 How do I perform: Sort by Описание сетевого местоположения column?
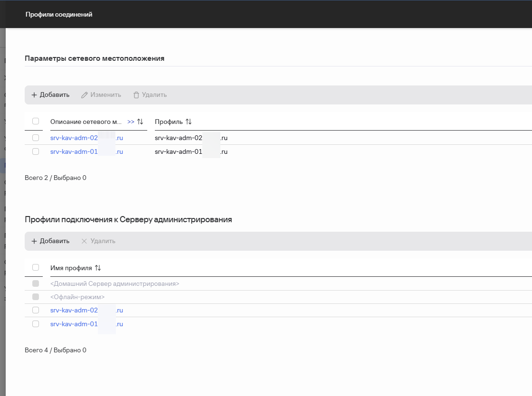[x=140, y=122]
